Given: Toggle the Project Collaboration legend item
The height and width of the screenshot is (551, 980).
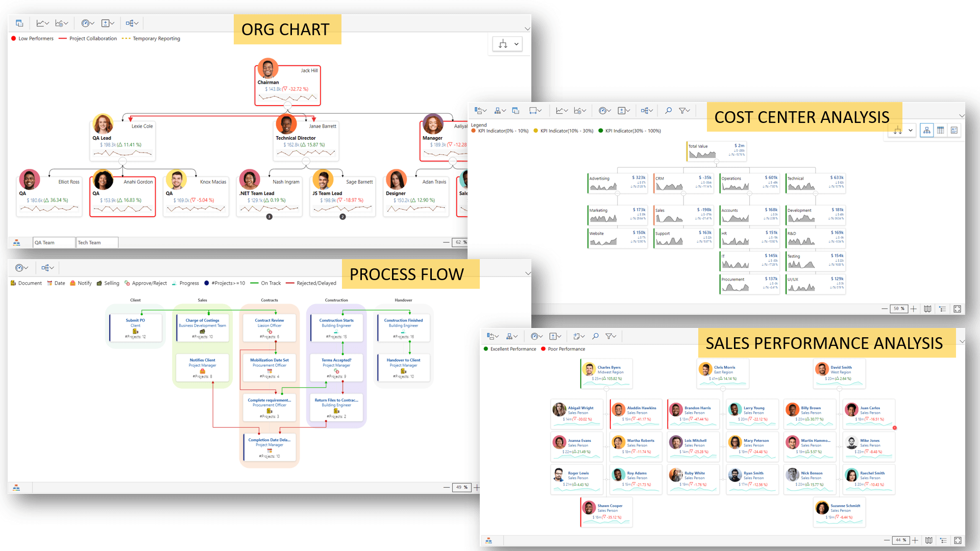Looking at the screenshot, I should click(88, 39).
